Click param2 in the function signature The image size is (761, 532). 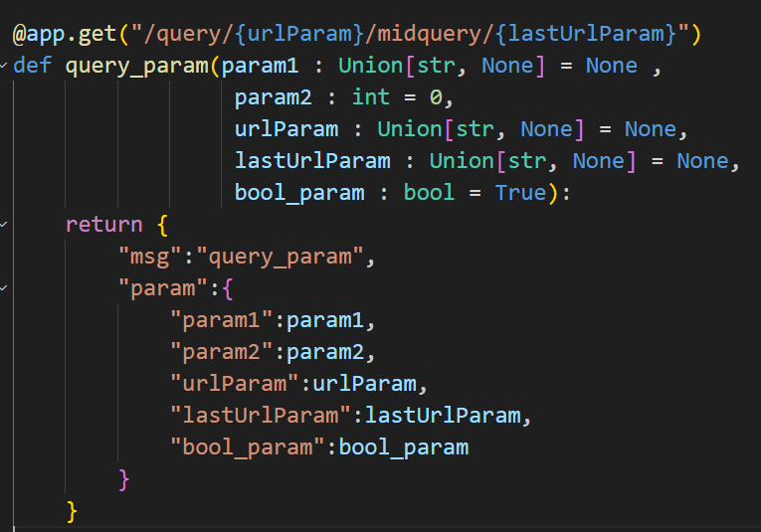[273, 98]
